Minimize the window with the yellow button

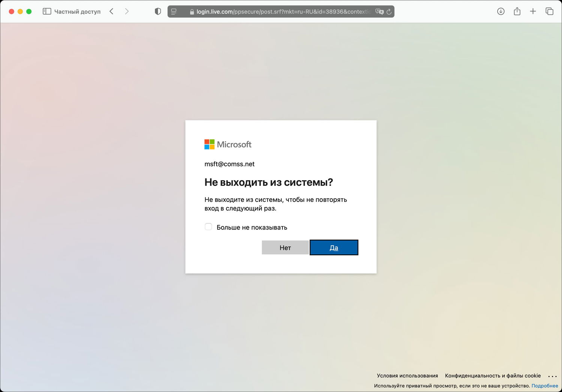point(20,12)
